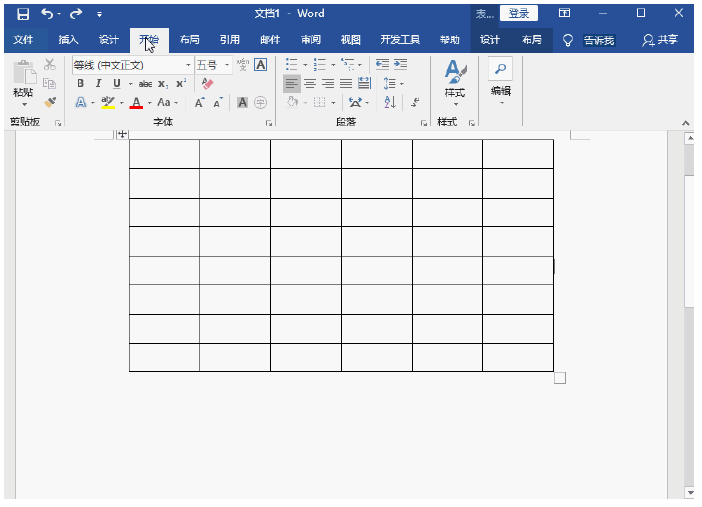Decrease paragraph indent
702x507 pixels.
point(382,64)
